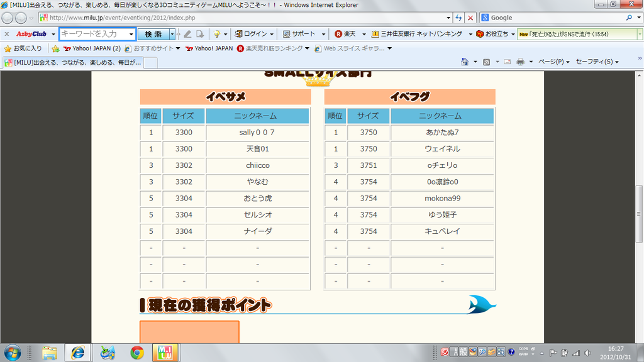
Task: Click the page vertical scrollbar
Action: (639, 207)
